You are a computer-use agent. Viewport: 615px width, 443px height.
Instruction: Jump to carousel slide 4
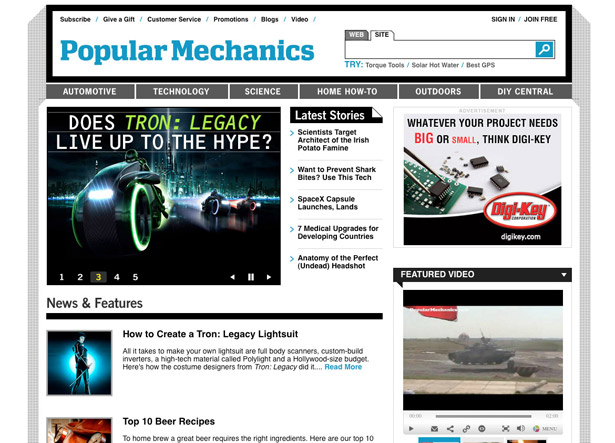(116, 277)
